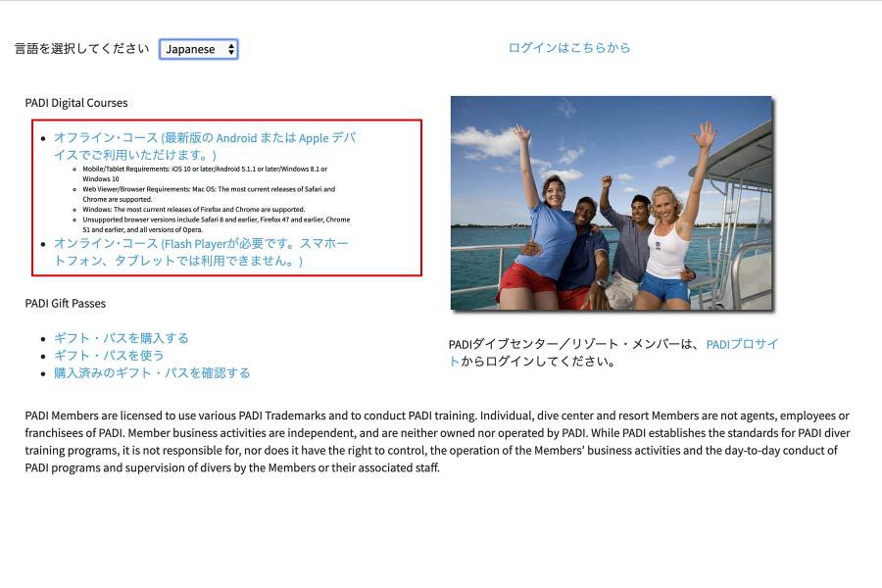The width and height of the screenshot is (882, 588).
Task: Click the PADIダイブセンター member login text
Action: point(575,344)
